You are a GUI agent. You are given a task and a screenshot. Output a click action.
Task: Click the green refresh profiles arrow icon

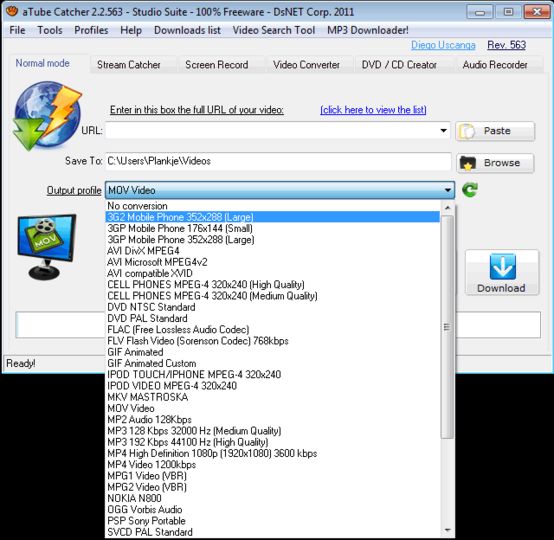(470, 190)
